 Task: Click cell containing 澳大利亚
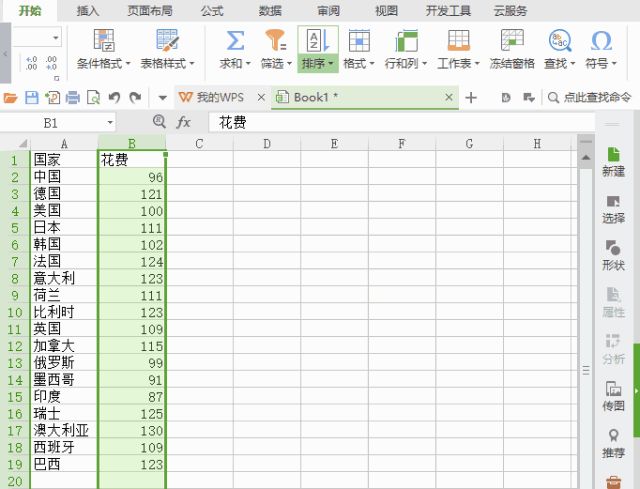tap(64, 430)
